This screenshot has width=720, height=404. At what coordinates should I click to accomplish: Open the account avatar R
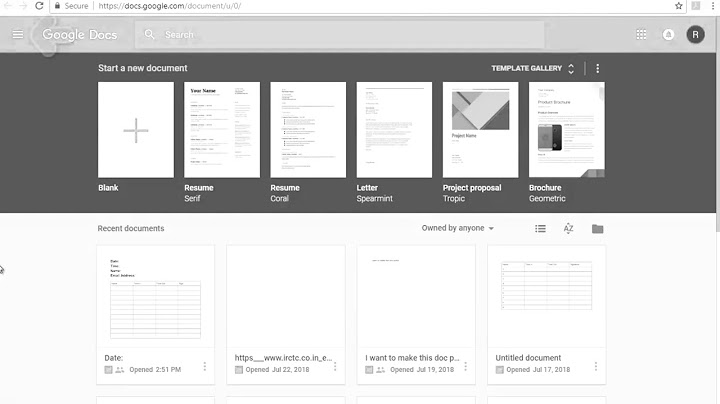click(695, 34)
